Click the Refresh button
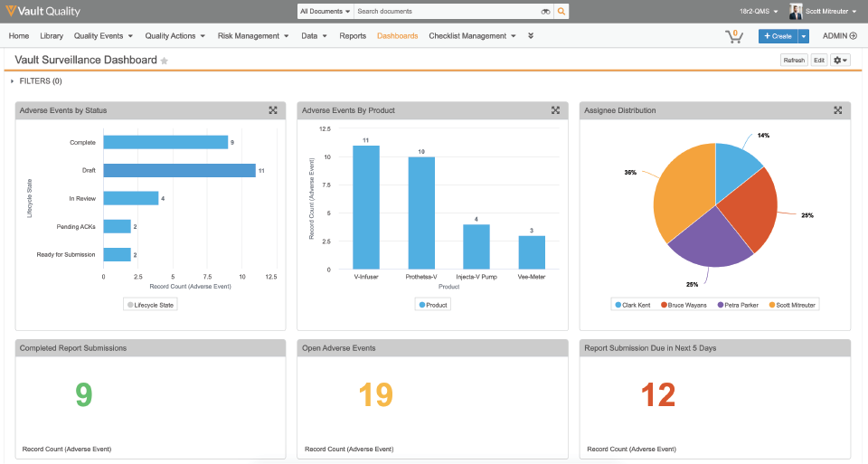Screen dimensions: 868x464 (x=794, y=61)
